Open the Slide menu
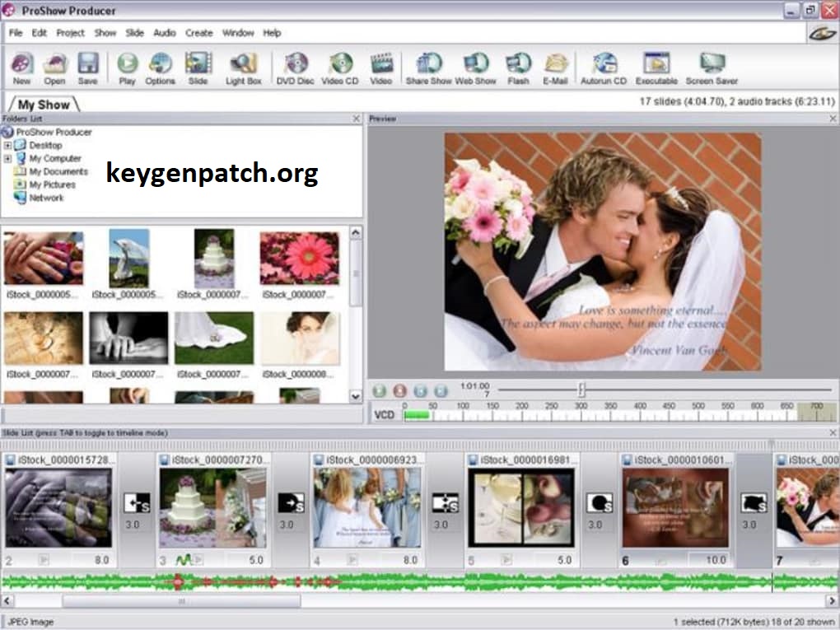The height and width of the screenshot is (630, 840). (134, 33)
